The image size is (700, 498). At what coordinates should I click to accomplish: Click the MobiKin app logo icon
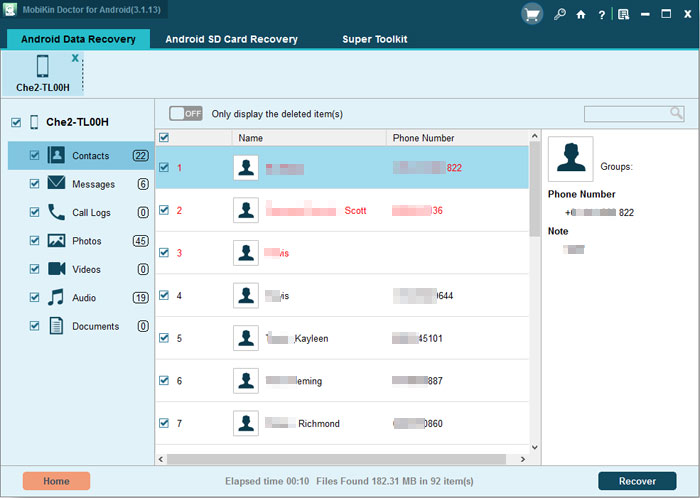[x=10, y=9]
